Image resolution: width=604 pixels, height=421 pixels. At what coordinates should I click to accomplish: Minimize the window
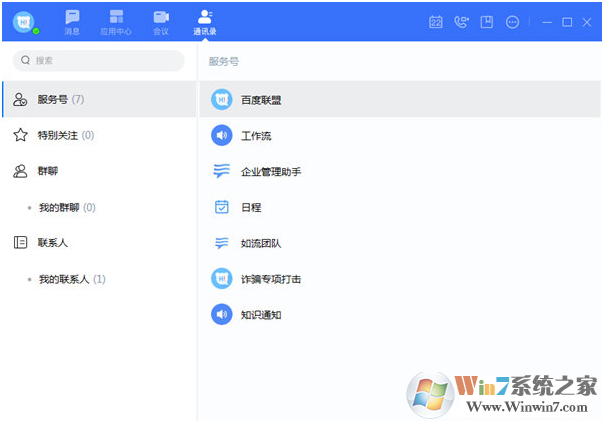click(x=547, y=22)
